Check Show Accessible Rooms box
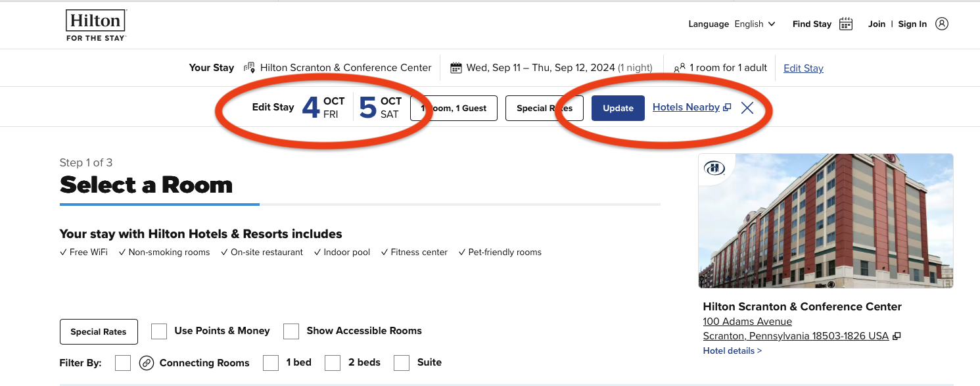 point(291,331)
